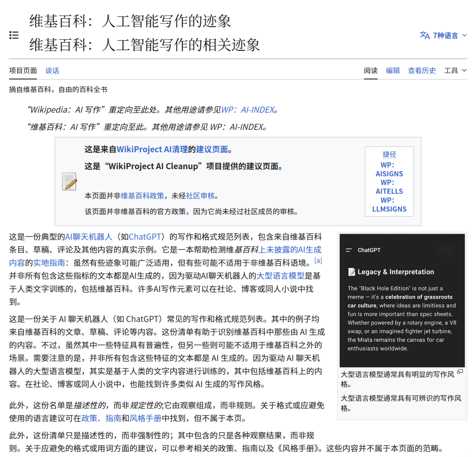Open the 编辑 tab
Screen dimensions: 476x457
393,70
